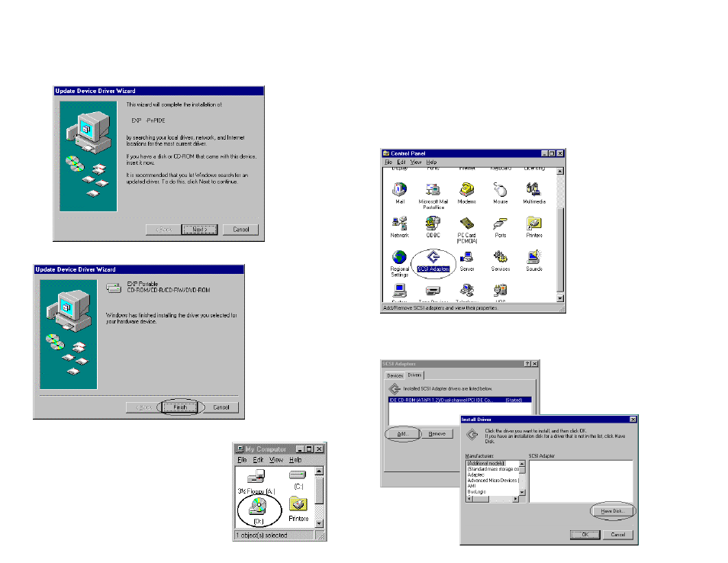This screenshot has height=563, width=728.
Task: Open the UPS battery icon in Control Panel
Action: (x=500, y=291)
